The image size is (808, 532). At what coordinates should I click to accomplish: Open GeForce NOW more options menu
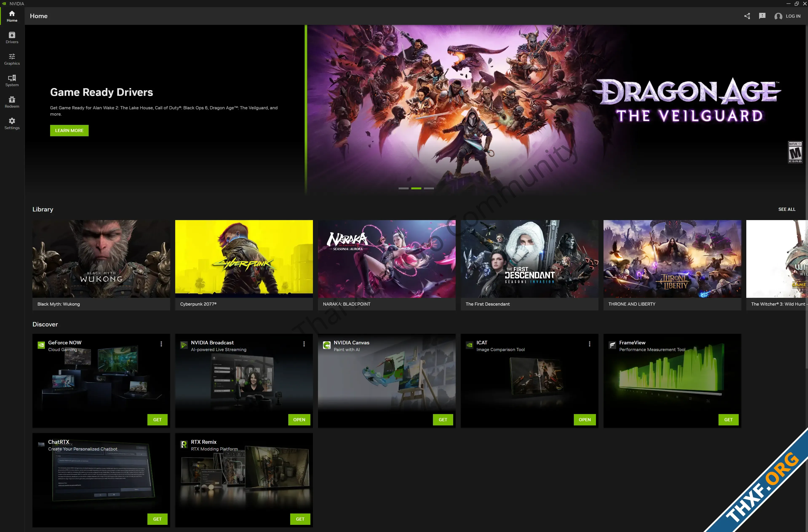[x=161, y=344]
